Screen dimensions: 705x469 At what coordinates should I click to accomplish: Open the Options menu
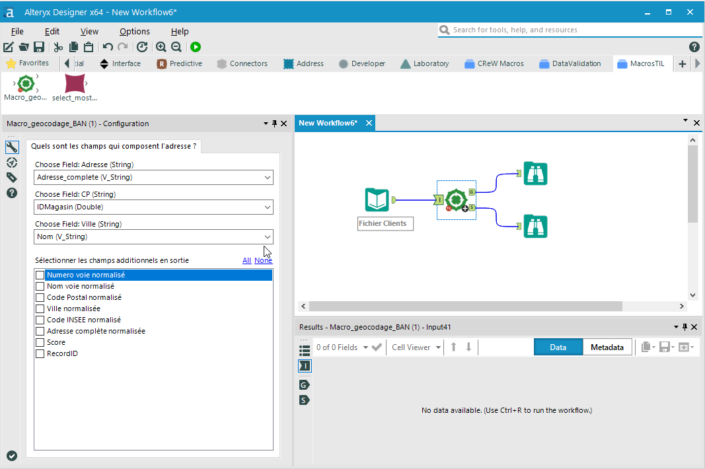point(134,31)
